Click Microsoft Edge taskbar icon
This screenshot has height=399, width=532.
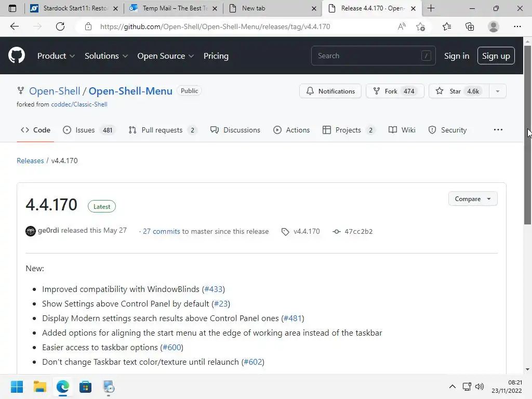[x=63, y=387]
